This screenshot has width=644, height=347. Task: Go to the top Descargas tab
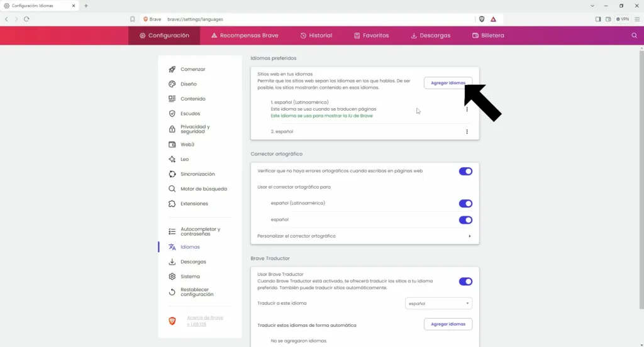coord(430,36)
